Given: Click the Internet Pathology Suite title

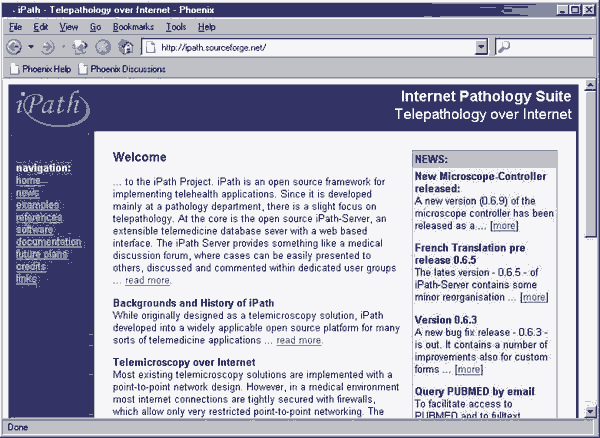Looking at the screenshot, I should pos(486,96).
